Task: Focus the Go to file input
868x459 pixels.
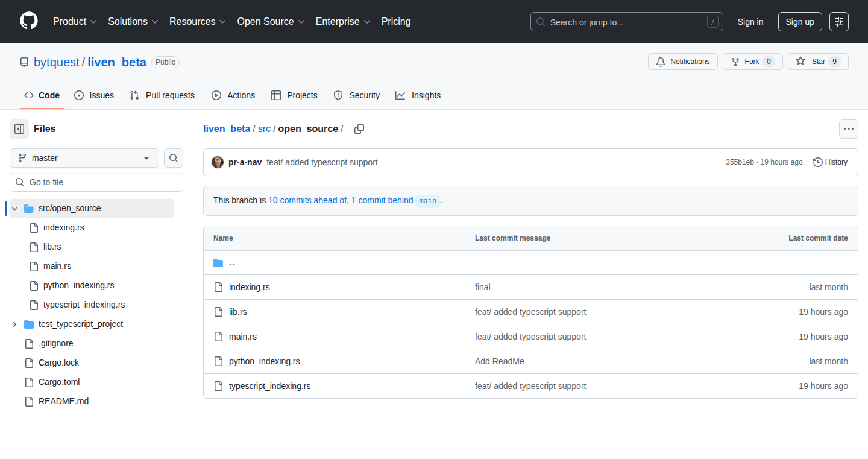Action: coord(96,182)
